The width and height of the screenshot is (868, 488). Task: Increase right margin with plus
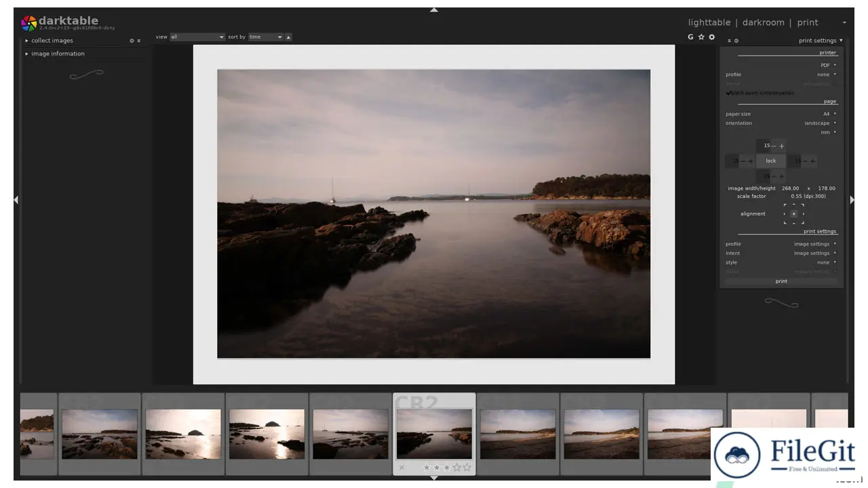[x=812, y=161]
